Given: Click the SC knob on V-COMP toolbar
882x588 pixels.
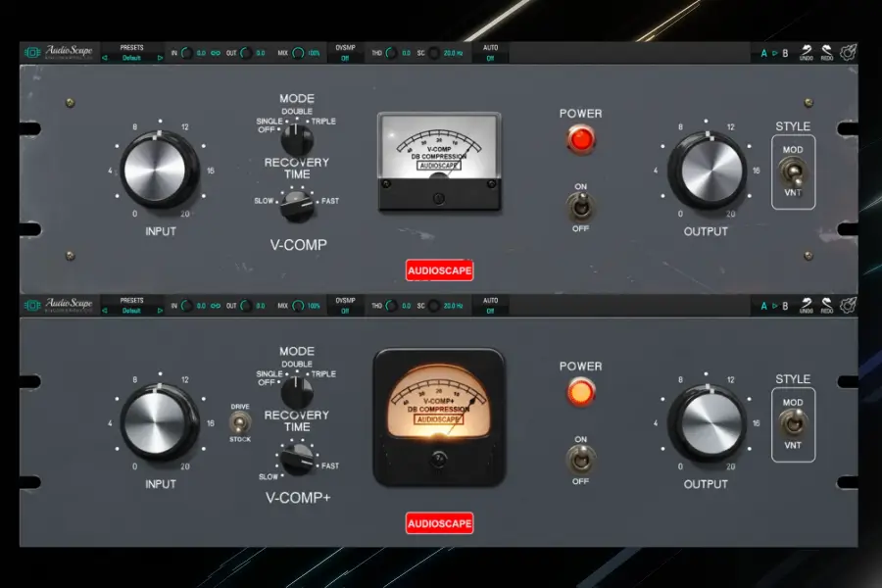Looking at the screenshot, I should [x=434, y=53].
